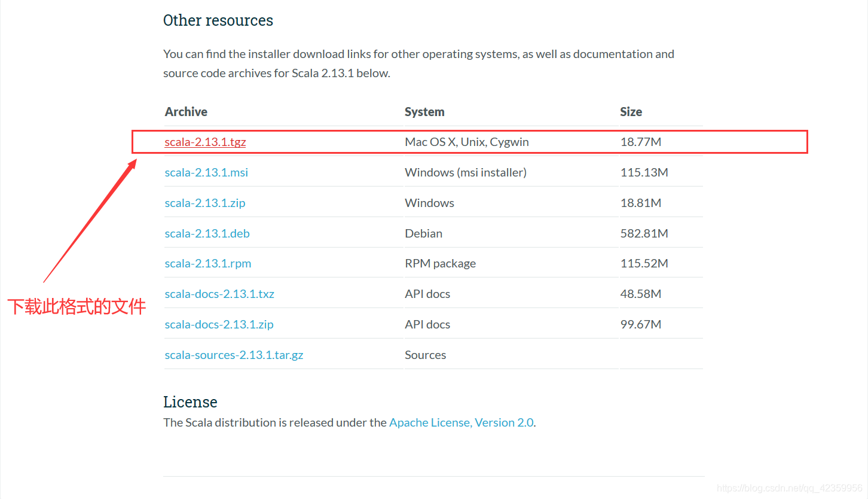The height and width of the screenshot is (499, 868).
Task: Select the Mac OS X, Unix, Cygwin cell
Action: 467,142
